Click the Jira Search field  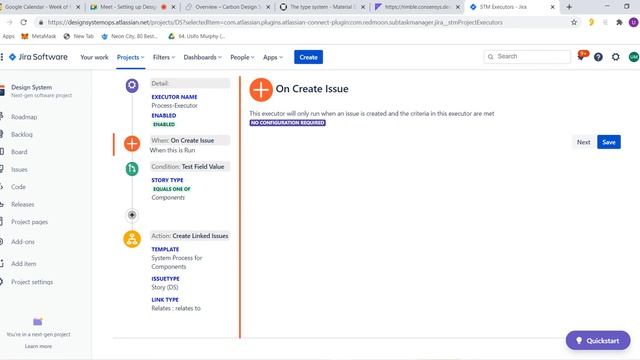coord(527,57)
